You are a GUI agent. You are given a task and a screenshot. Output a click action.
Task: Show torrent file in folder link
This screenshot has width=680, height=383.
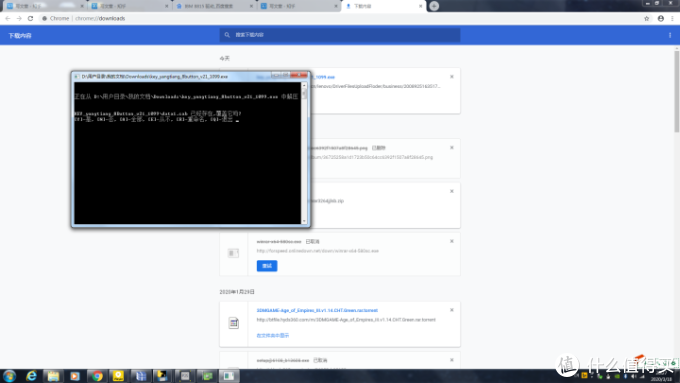pyautogui.click(x=272, y=335)
